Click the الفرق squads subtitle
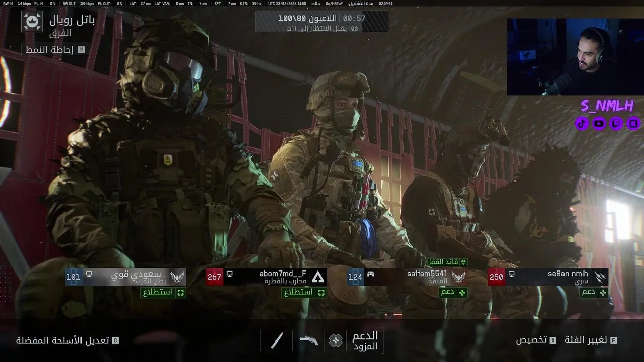This screenshot has width=644, height=362. point(60,33)
